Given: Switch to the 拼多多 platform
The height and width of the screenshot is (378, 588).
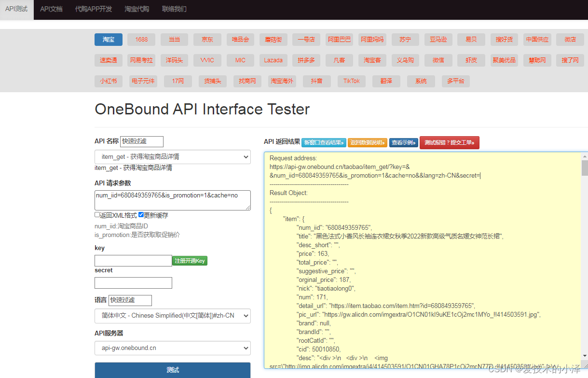Looking at the screenshot, I should [306, 60].
